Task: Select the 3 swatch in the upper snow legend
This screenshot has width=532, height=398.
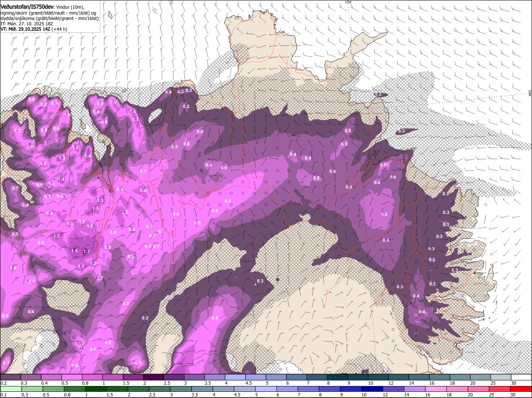Action: [194, 377]
